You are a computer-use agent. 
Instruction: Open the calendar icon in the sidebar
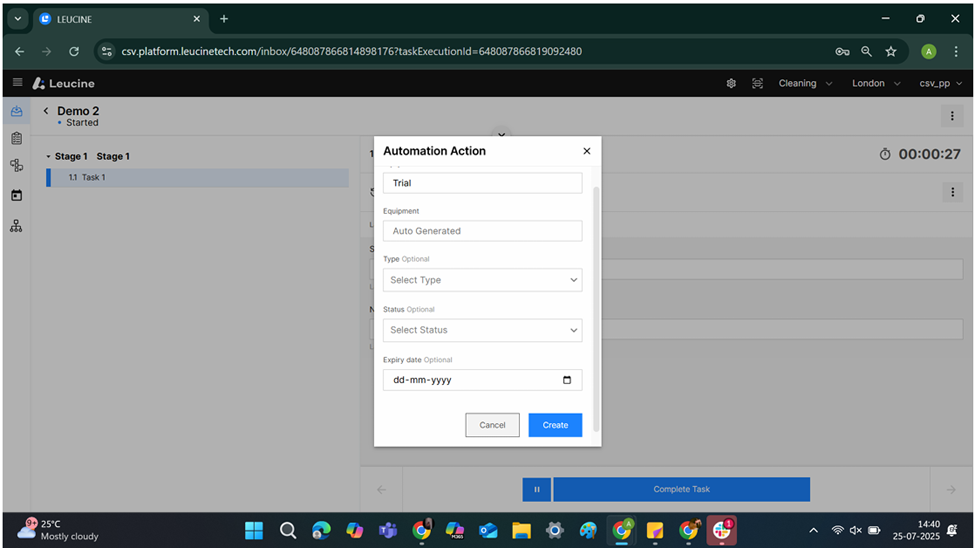[16, 195]
